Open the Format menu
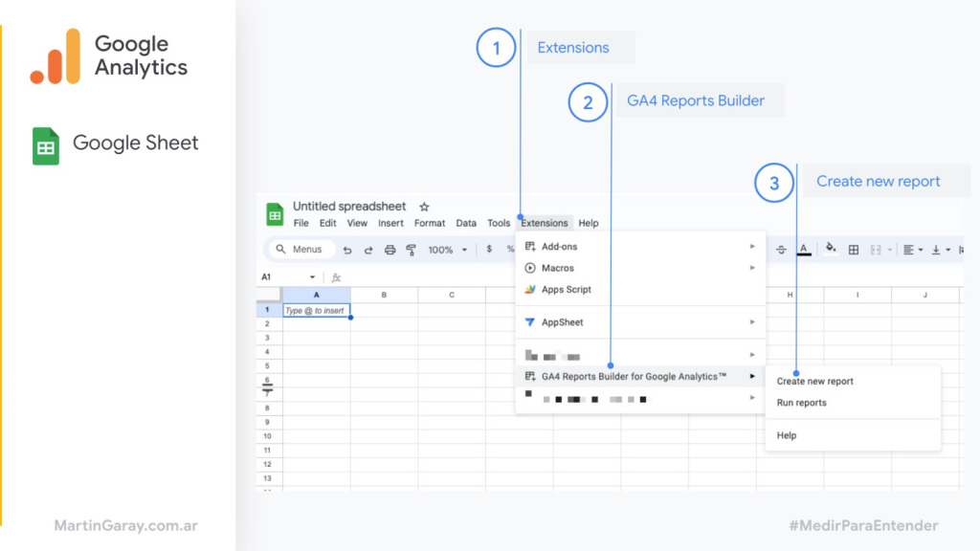The image size is (980, 551). pos(430,223)
